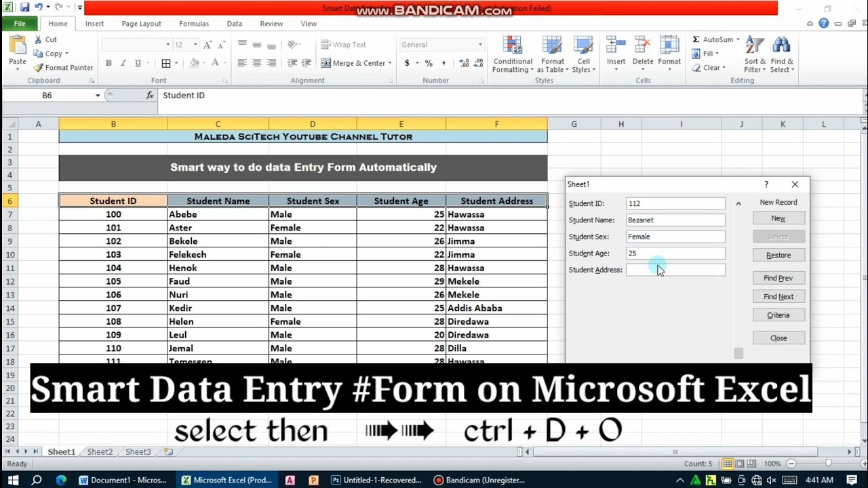The image size is (868, 488).
Task: Click the Accounting dollar format icon
Action: point(407,63)
